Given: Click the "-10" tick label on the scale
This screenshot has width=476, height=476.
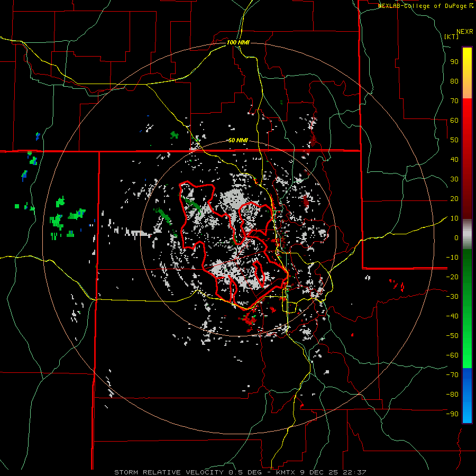Looking at the screenshot, I should pyautogui.click(x=452, y=258).
